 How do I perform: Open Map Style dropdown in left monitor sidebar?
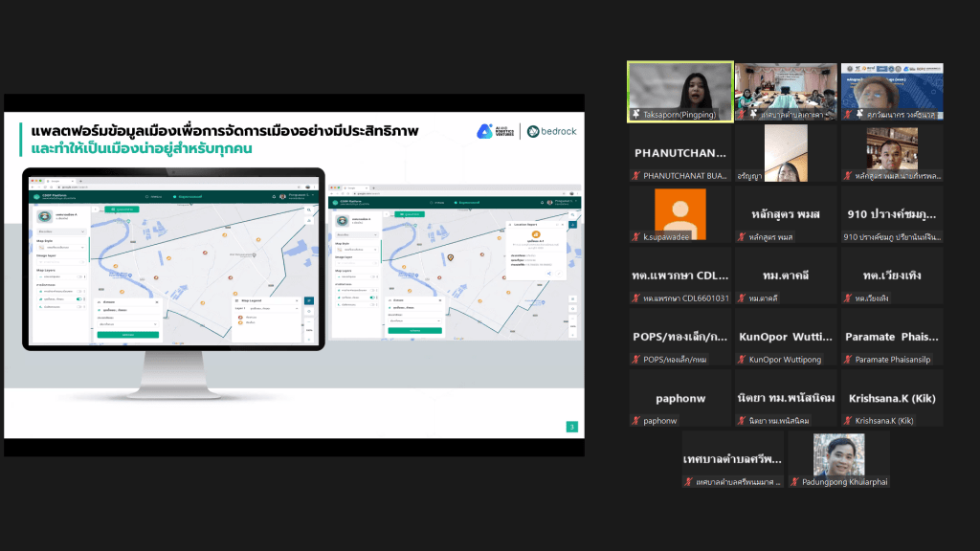[61, 247]
